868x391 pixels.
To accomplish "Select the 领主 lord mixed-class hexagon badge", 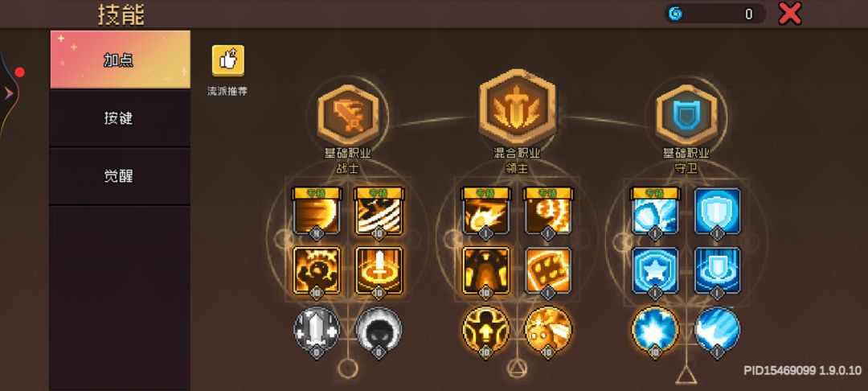I will 517,108.
